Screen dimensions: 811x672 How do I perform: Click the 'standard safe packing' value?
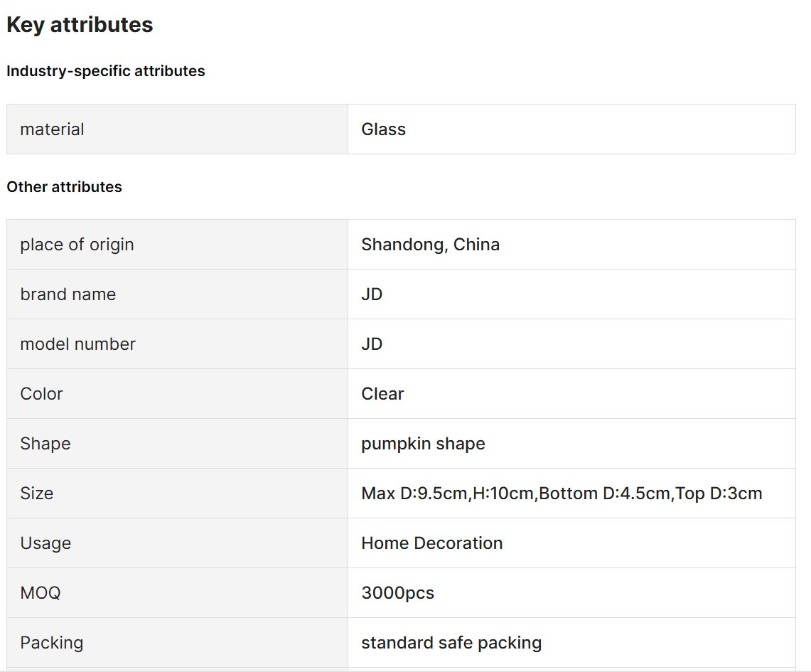451,643
